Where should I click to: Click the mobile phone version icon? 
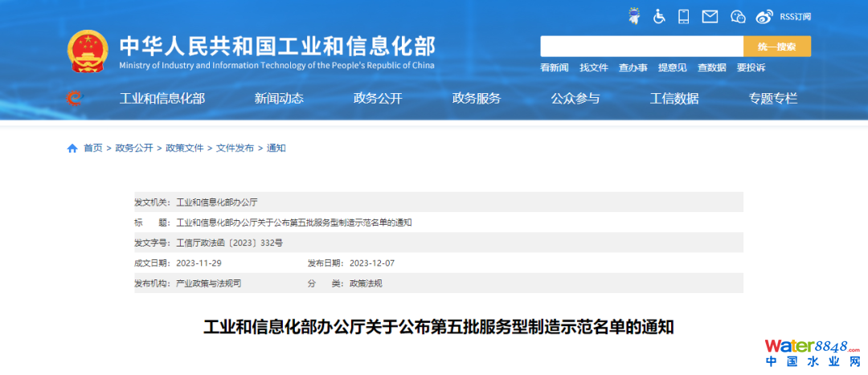pos(684,16)
